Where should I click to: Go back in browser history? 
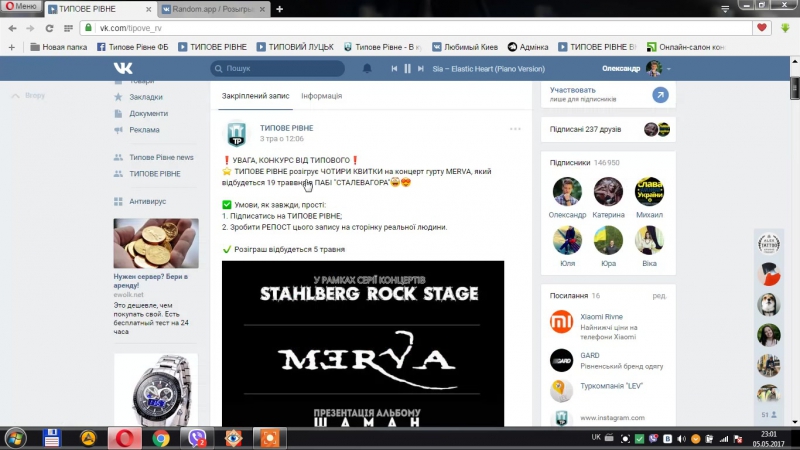coord(12,29)
